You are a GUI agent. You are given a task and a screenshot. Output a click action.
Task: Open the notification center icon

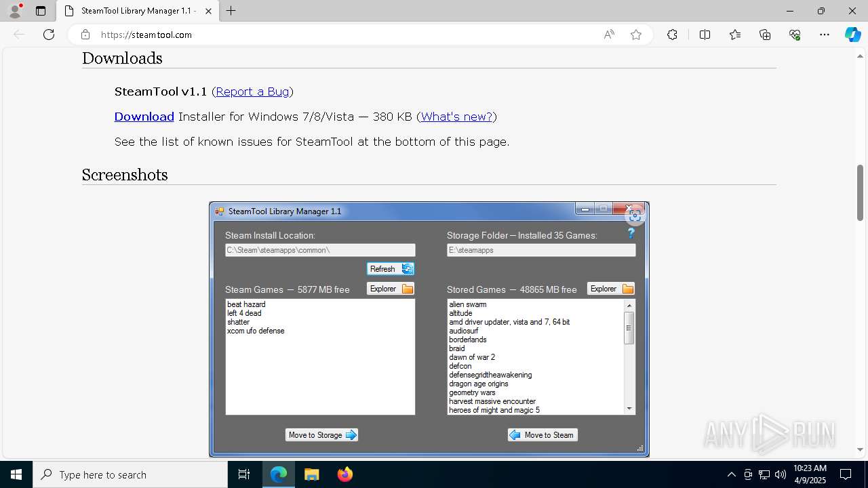point(846,474)
